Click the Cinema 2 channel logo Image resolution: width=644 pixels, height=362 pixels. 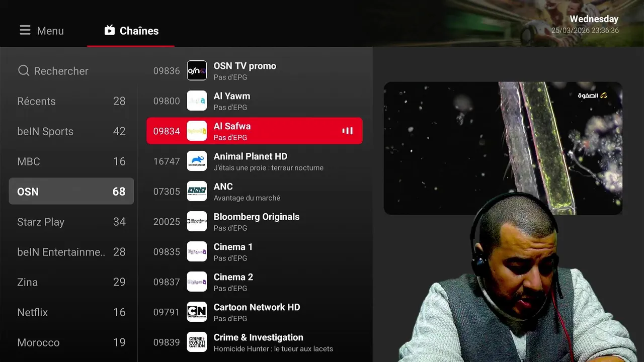click(x=197, y=282)
